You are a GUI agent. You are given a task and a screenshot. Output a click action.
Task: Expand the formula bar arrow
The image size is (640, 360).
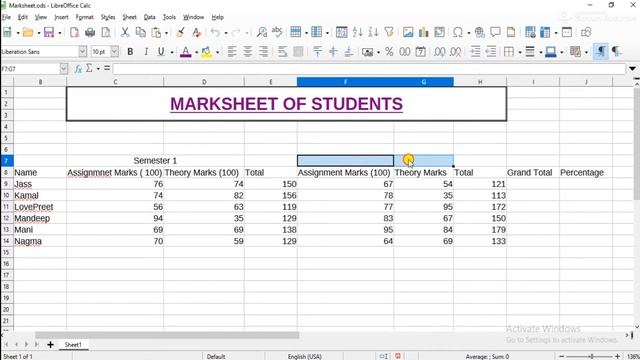(632, 69)
